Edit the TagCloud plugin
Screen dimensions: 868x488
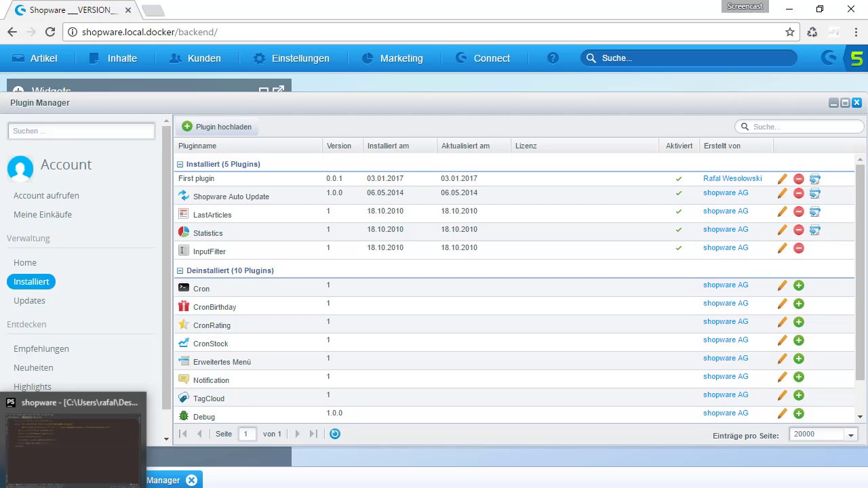tap(783, 395)
